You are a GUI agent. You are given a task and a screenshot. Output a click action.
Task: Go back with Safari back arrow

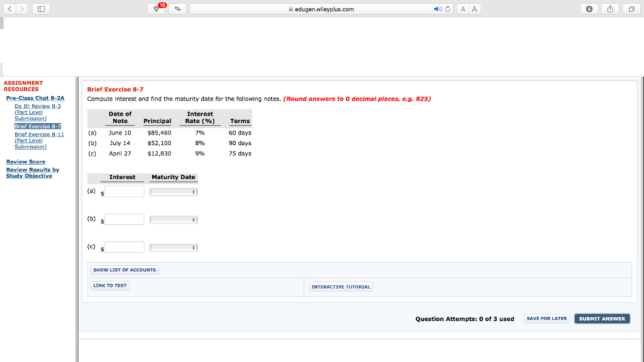point(10,9)
